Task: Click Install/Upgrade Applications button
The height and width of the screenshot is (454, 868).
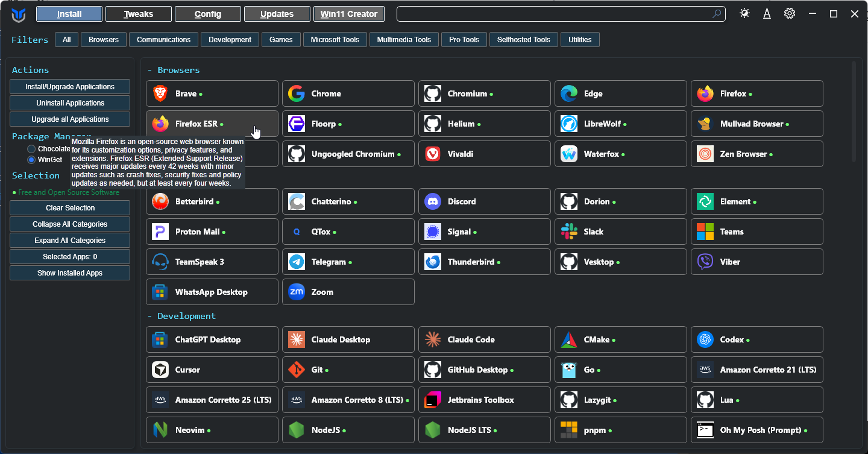Action: (x=70, y=87)
